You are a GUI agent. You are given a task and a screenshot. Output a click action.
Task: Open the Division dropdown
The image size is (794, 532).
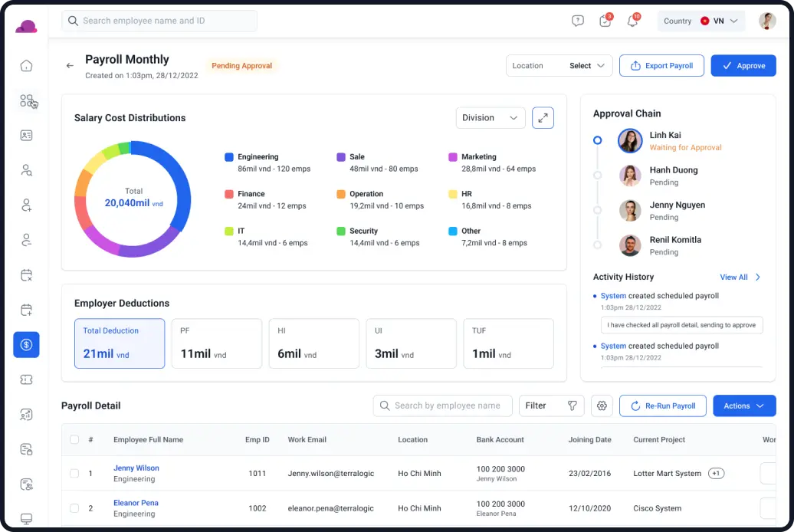click(491, 118)
